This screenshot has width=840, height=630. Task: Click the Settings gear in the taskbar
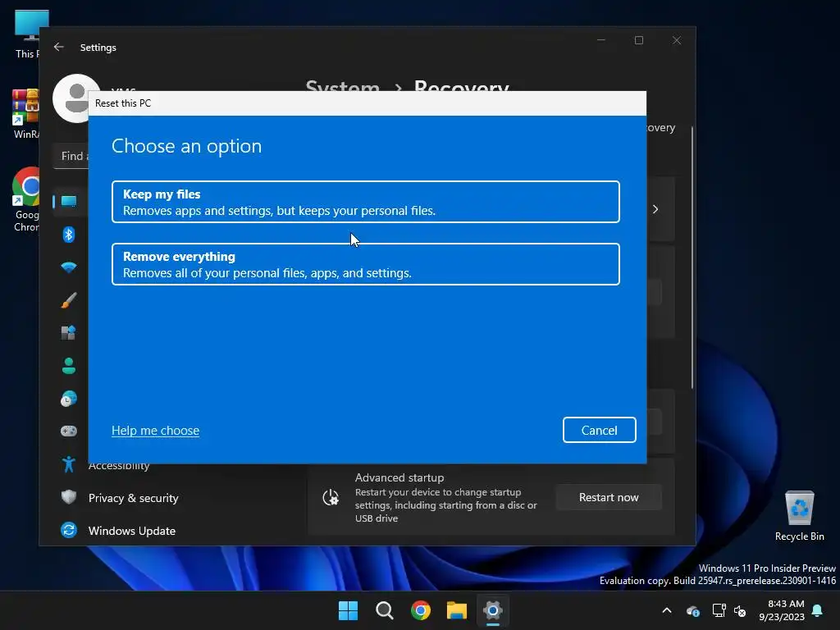point(493,610)
